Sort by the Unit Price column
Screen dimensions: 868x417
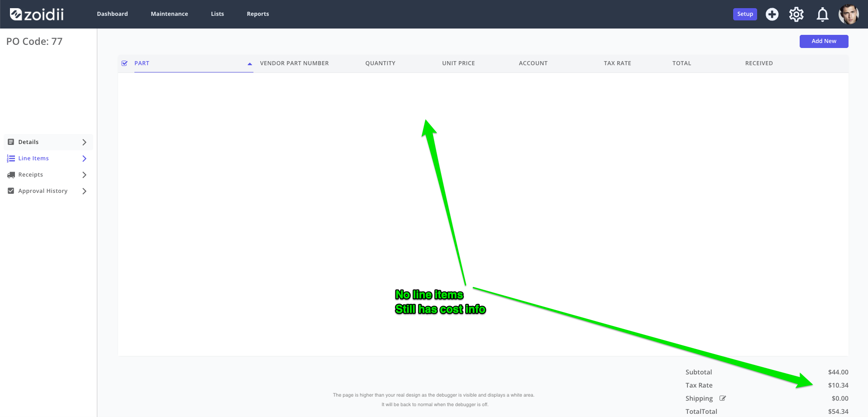(x=458, y=63)
